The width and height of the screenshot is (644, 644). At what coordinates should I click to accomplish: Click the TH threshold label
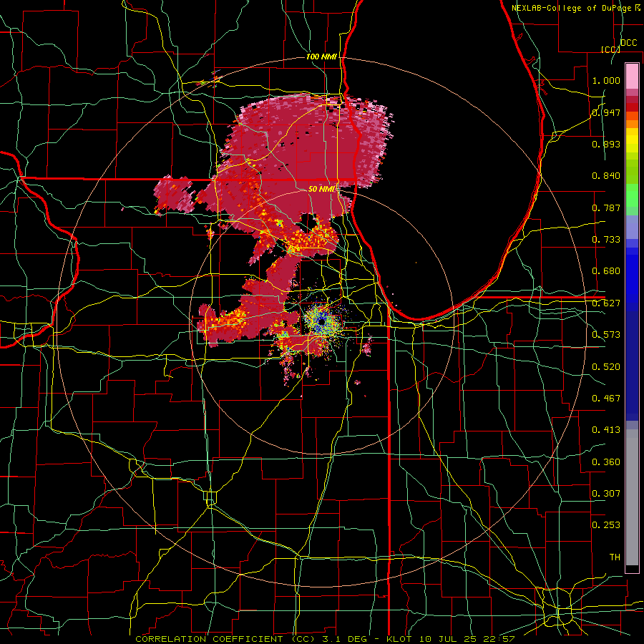[x=615, y=557]
